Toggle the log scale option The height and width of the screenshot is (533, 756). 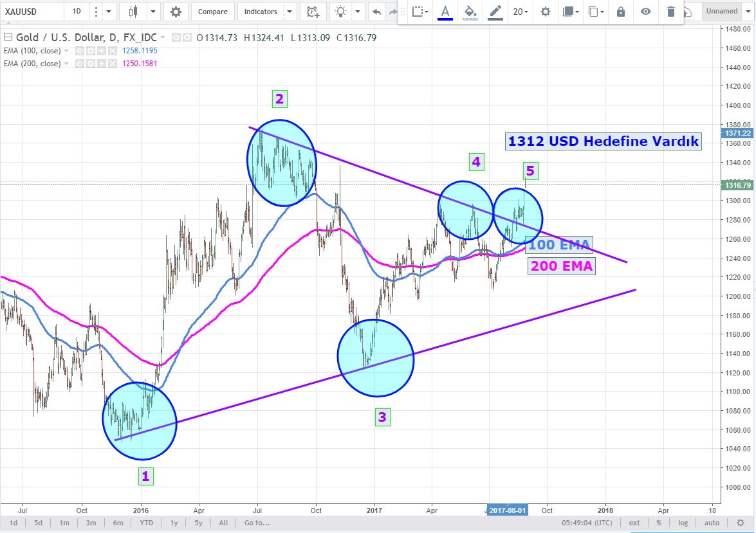(683, 523)
